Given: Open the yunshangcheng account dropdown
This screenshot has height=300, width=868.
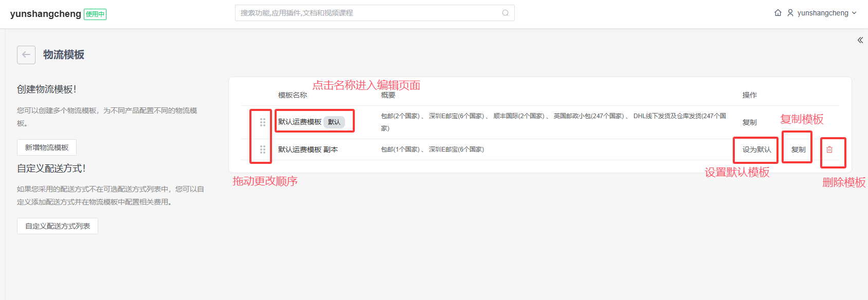Looking at the screenshot, I should point(827,13).
